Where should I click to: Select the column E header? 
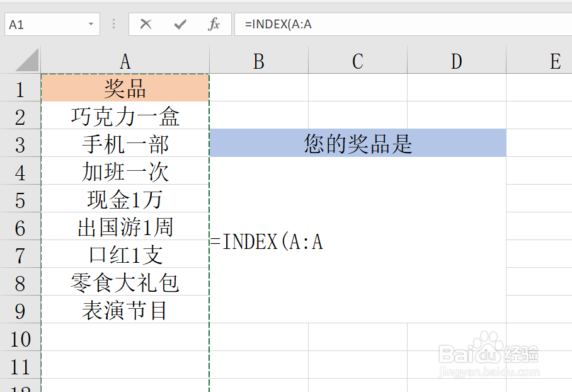click(x=554, y=61)
